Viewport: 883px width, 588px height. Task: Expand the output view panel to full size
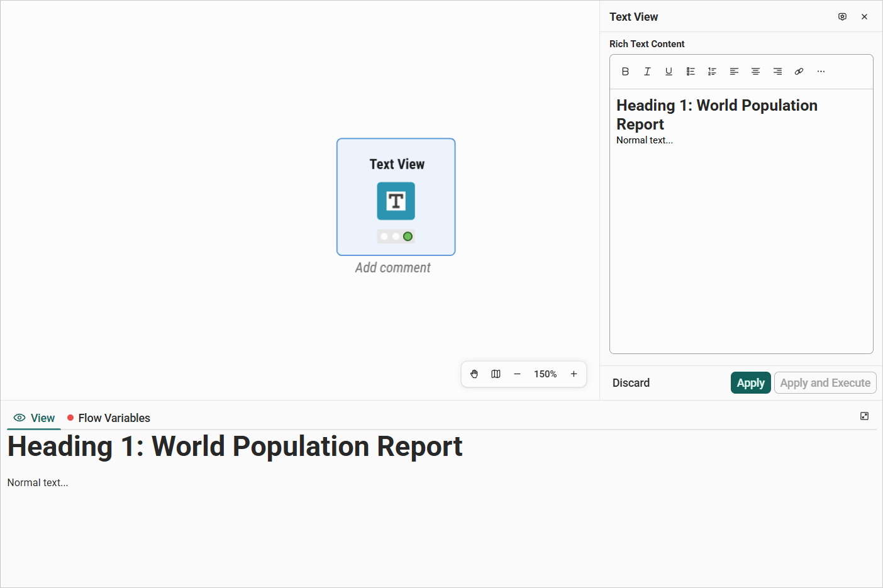865,416
